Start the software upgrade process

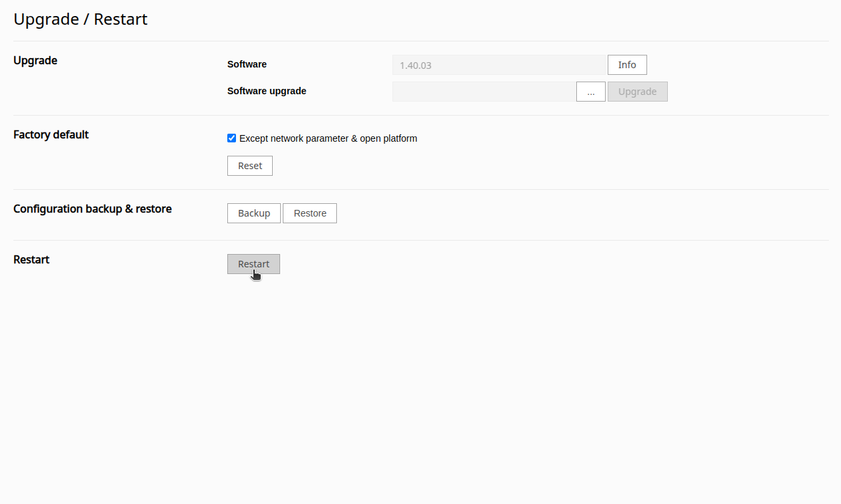click(636, 91)
